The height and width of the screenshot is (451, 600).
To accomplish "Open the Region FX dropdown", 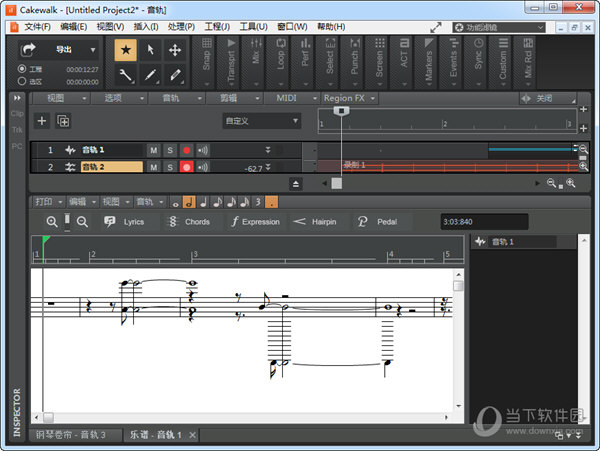I will pos(350,98).
